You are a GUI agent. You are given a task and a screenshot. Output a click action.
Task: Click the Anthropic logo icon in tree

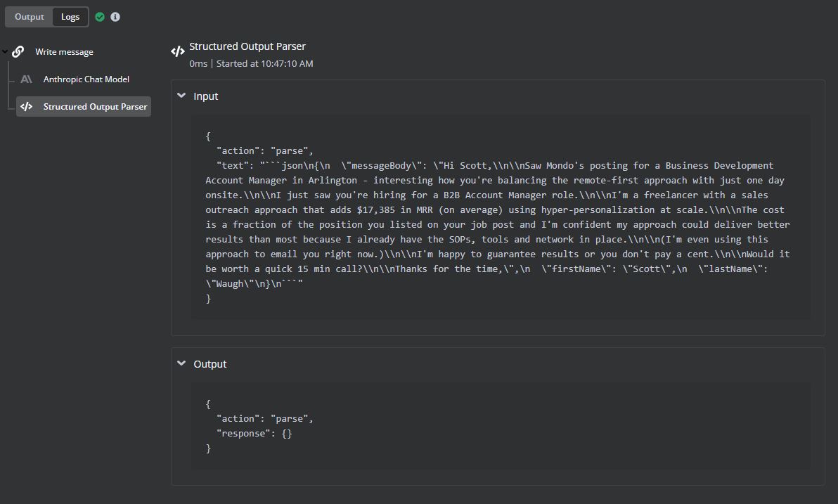pos(26,79)
